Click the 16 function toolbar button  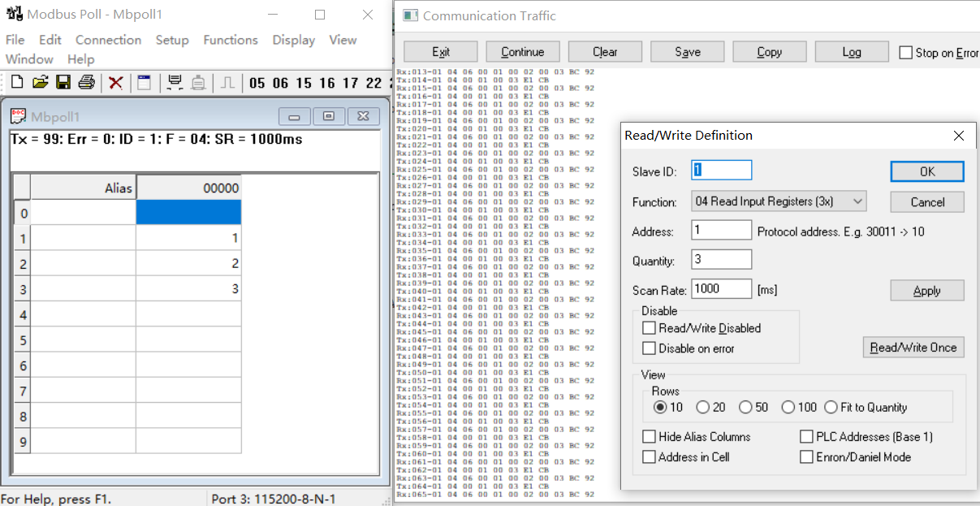pyautogui.click(x=327, y=83)
